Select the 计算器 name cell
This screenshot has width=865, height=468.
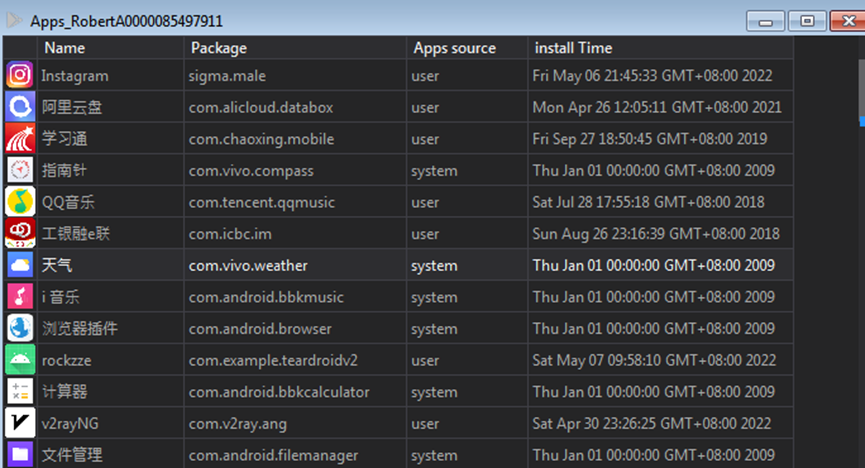[110, 392]
